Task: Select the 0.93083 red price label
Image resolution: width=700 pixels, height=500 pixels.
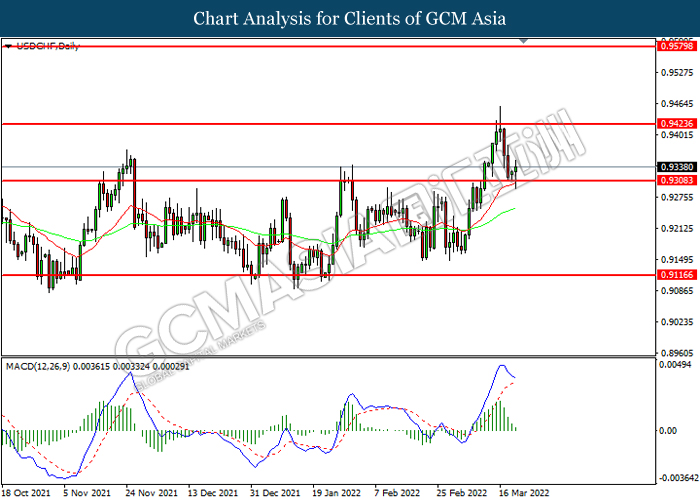Action: click(x=677, y=180)
